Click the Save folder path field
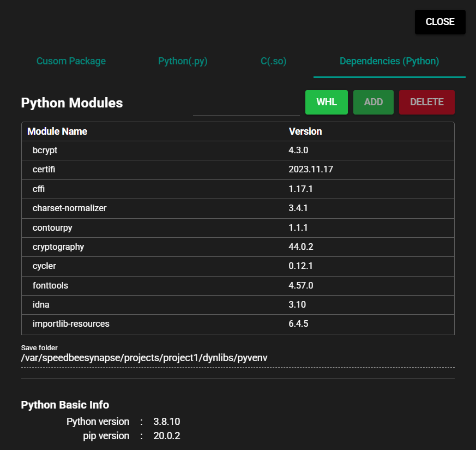476x450 pixels. tap(144, 358)
